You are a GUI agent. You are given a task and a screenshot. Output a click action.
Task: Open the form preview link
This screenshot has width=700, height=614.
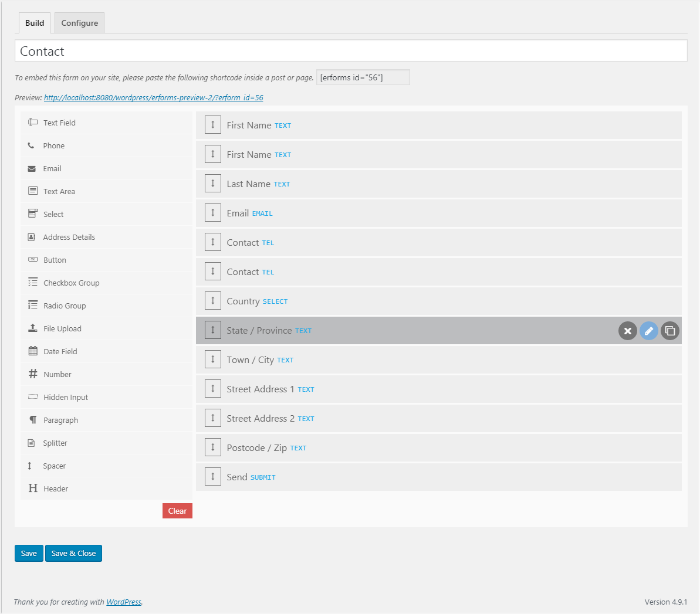coord(154,98)
